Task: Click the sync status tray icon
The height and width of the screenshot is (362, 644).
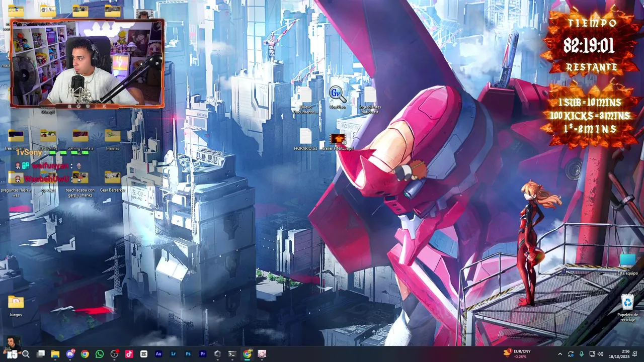Action: coord(571,354)
